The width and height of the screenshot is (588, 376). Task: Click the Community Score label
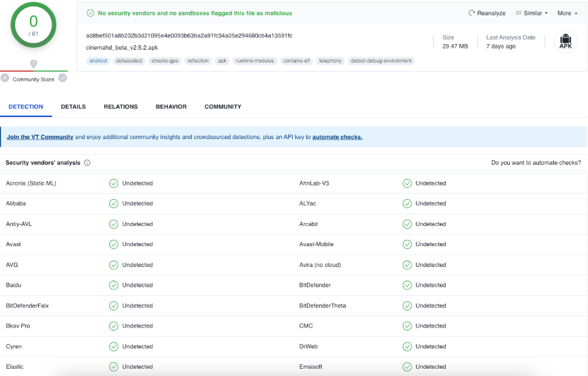tap(33, 80)
